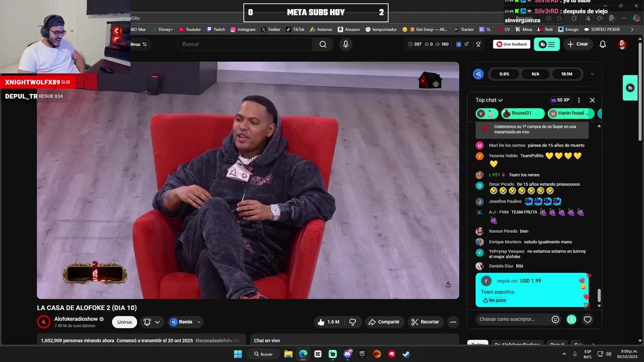Open chat options three-dot menu
Viewport: 644px width, 362px height.
pos(579,100)
